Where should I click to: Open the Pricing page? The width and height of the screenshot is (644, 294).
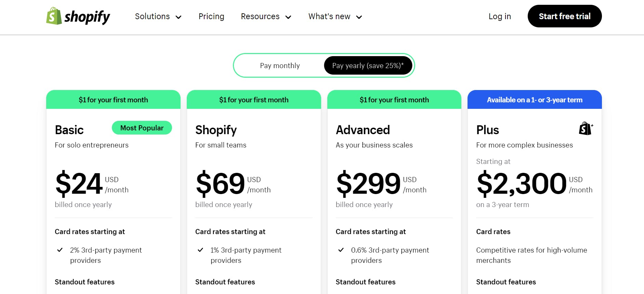pos(211,16)
